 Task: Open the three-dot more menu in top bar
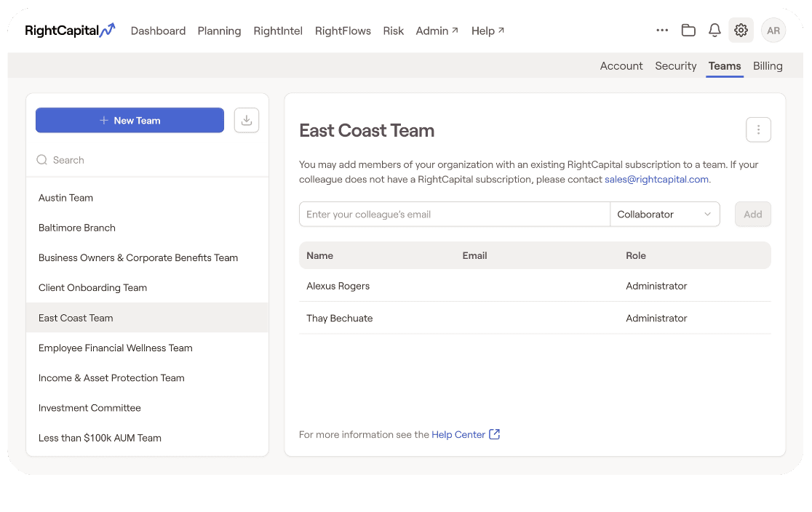(662, 31)
